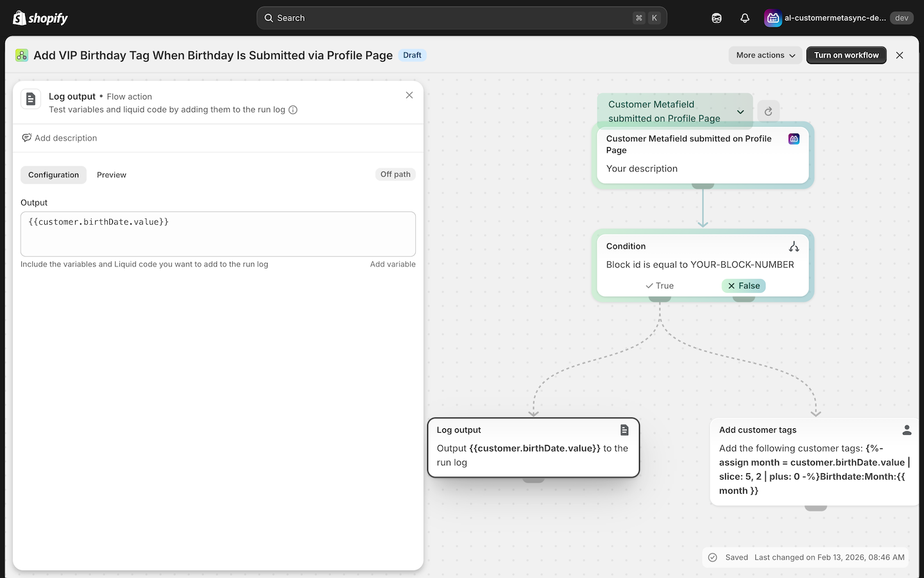Toggle the Off path indicator in the panel
924x578 pixels.
pos(395,174)
